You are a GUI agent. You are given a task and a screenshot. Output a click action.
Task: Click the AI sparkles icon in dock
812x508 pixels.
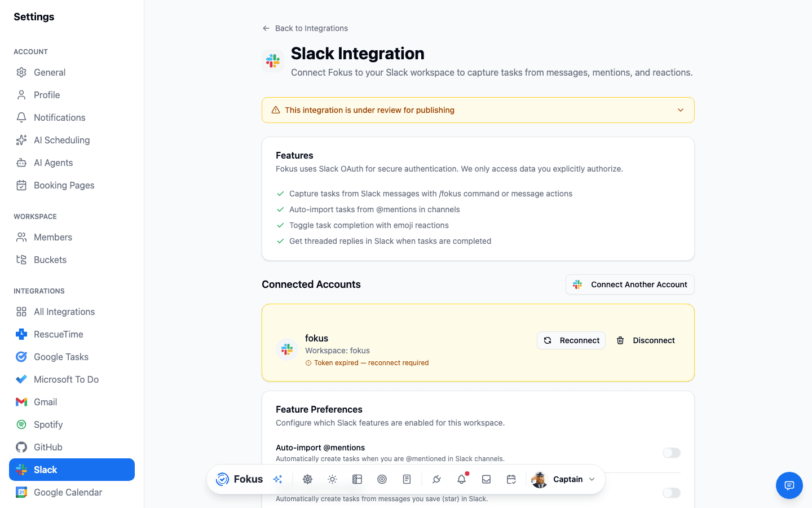tap(278, 479)
